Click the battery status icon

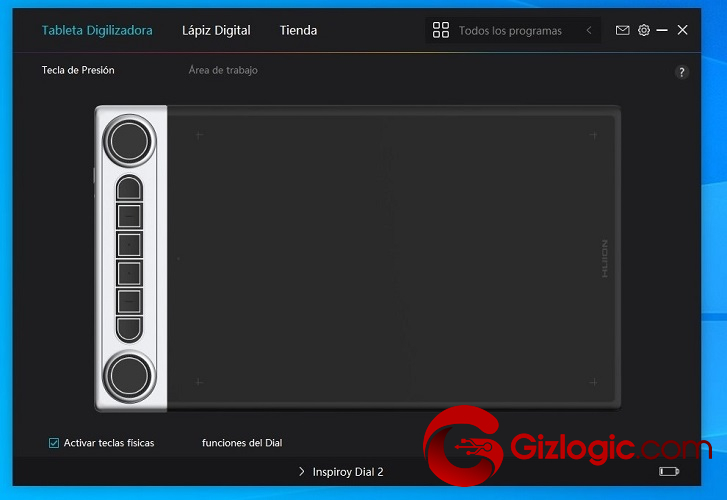point(669,472)
